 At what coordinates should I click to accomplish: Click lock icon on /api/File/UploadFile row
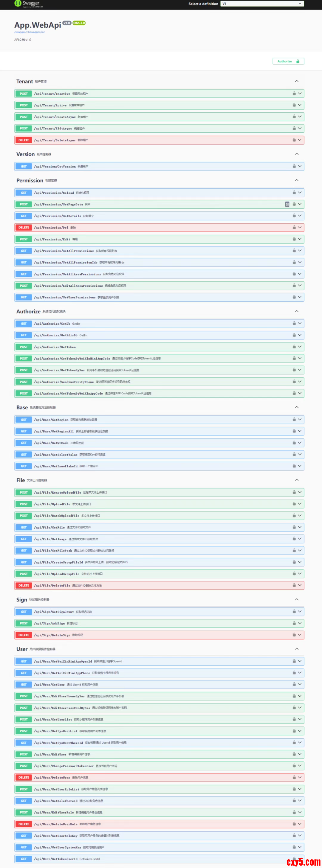coord(294,504)
